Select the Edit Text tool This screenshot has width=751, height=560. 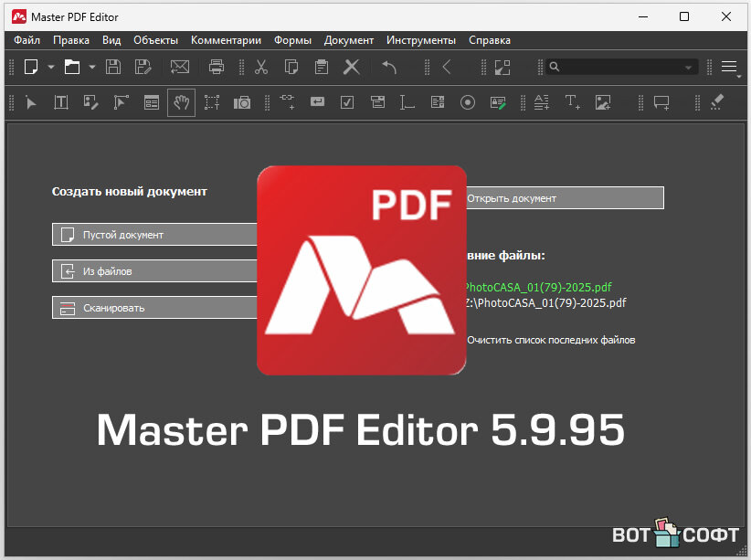pyautogui.click(x=61, y=102)
